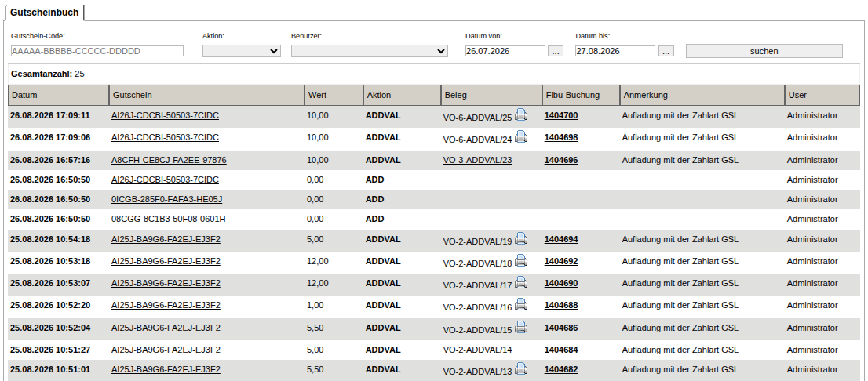Print receipt VO-2-ADDVAL/15
Viewport: 868px width, 381px height.
[521, 327]
